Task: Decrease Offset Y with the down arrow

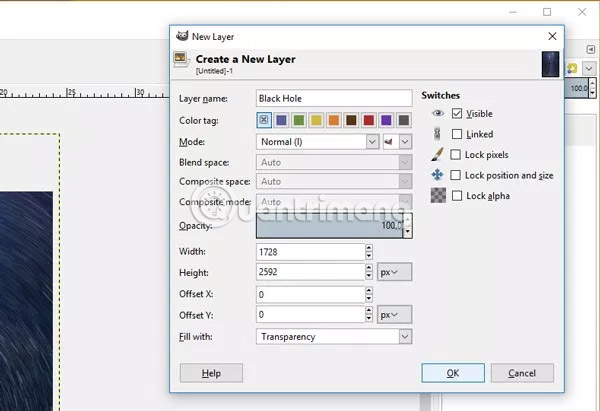Action: pyautogui.click(x=369, y=319)
